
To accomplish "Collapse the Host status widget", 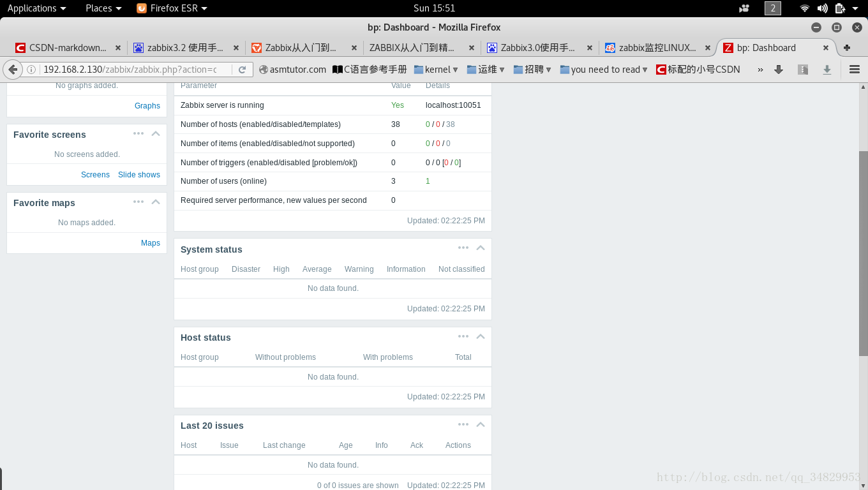I will pyautogui.click(x=481, y=336).
